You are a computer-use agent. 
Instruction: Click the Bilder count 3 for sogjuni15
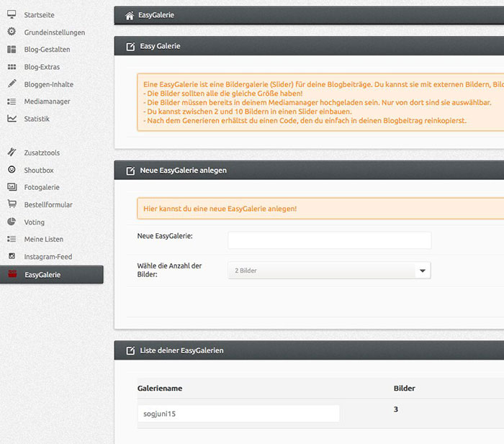[x=396, y=409]
